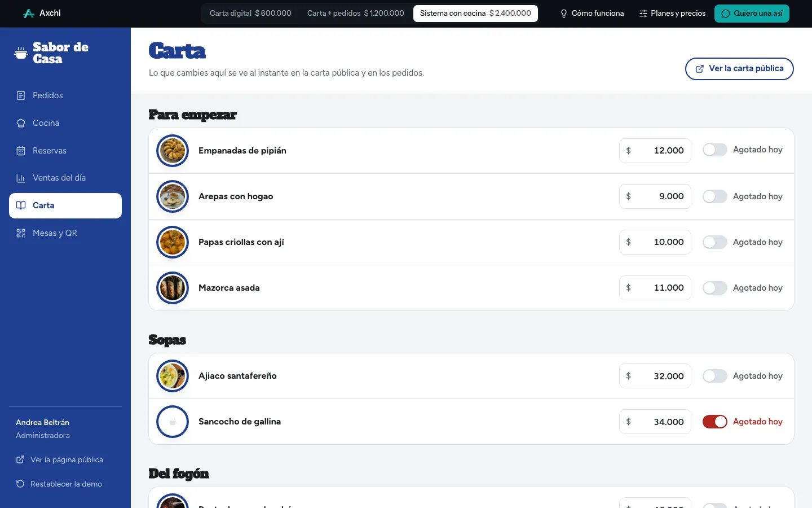812x508 pixels.
Task: Click the Sabor de Casa pot icon
Action: coord(21,53)
